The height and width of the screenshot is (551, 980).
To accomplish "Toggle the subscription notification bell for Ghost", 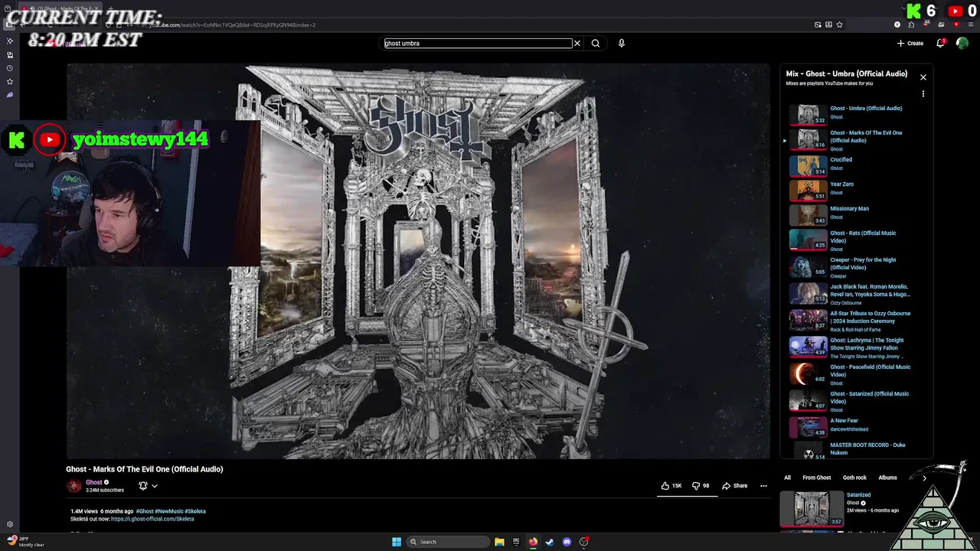I will (x=143, y=486).
